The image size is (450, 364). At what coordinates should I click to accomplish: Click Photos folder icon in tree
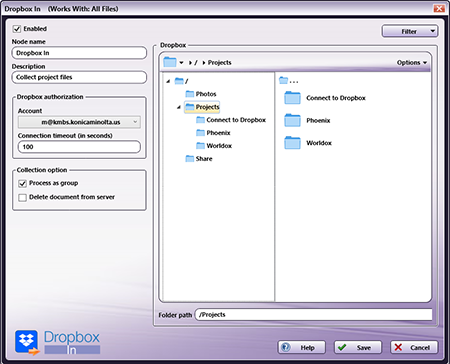(190, 94)
